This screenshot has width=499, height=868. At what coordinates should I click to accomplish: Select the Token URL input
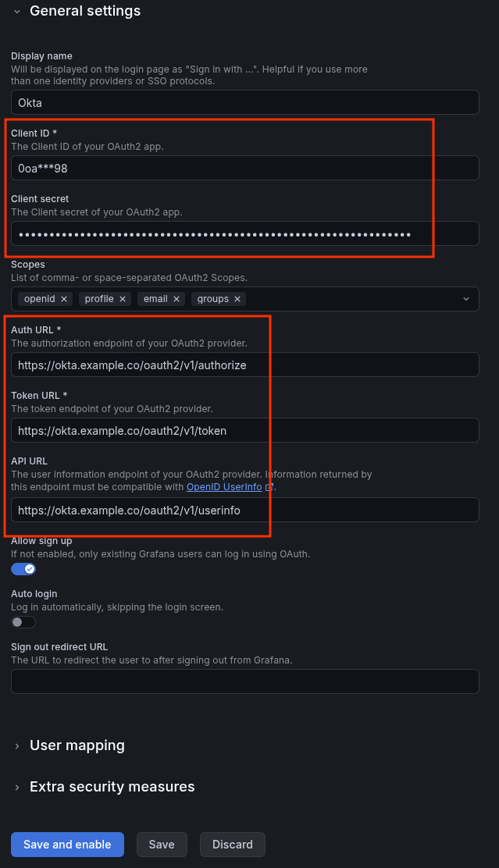(244, 430)
